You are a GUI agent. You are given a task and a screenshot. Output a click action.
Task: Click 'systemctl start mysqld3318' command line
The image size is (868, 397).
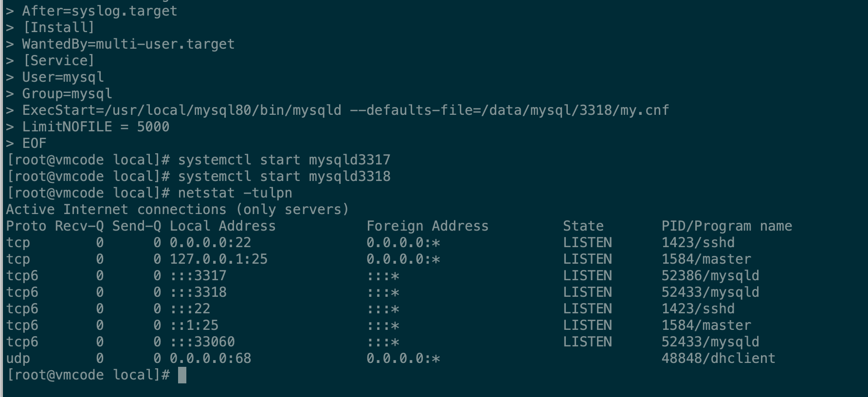tap(284, 177)
